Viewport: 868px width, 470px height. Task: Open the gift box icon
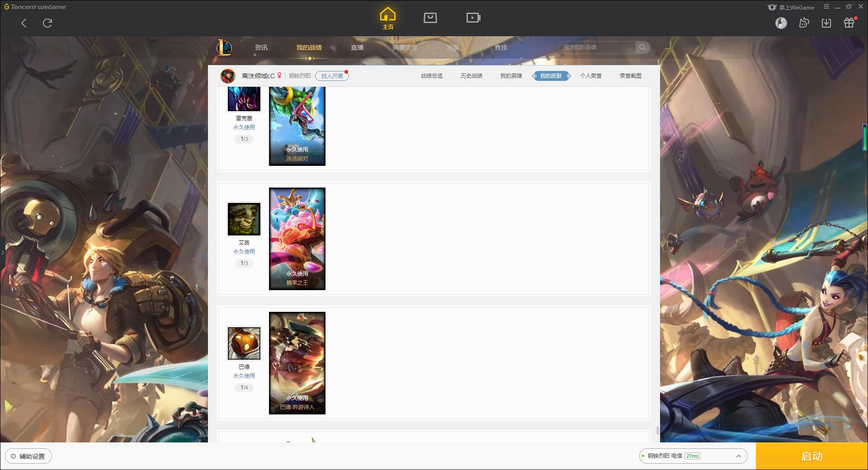849,23
